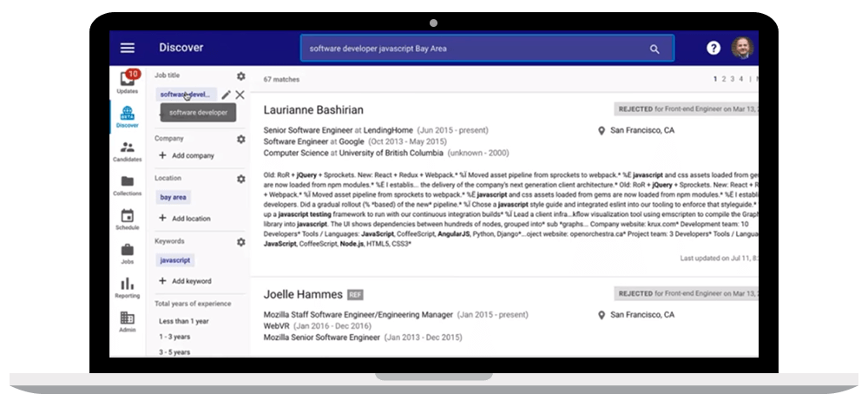Image resolution: width=868 pixels, height=407 pixels.
Task: Go to results page 2
Action: click(x=724, y=79)
